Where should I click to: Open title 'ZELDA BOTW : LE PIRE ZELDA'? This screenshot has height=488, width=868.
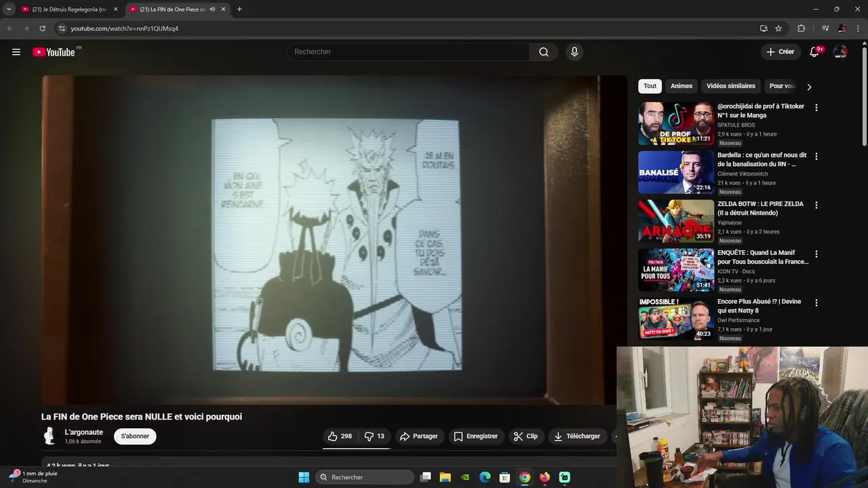point(760,208)
